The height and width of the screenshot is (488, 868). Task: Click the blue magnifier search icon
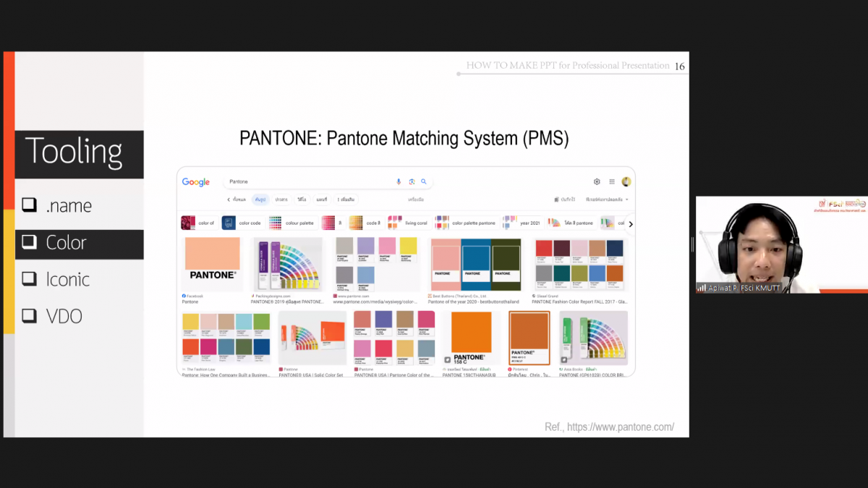(424, 182)
